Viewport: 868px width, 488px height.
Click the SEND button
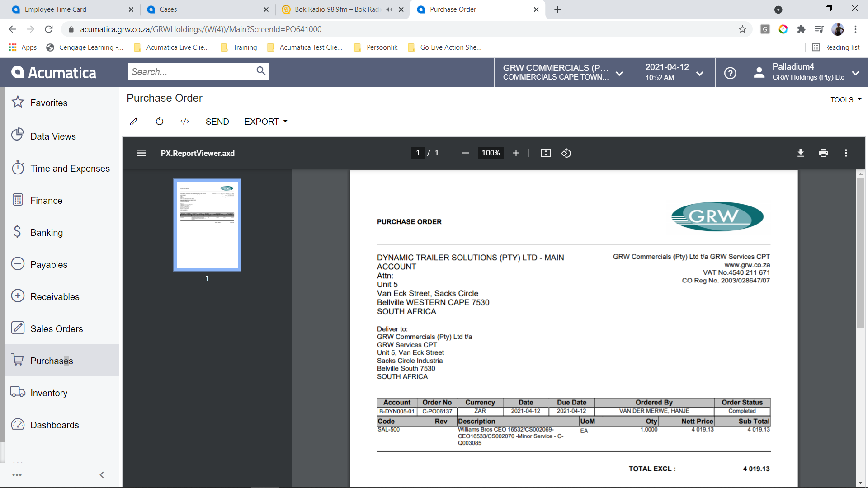click(217, 122)
